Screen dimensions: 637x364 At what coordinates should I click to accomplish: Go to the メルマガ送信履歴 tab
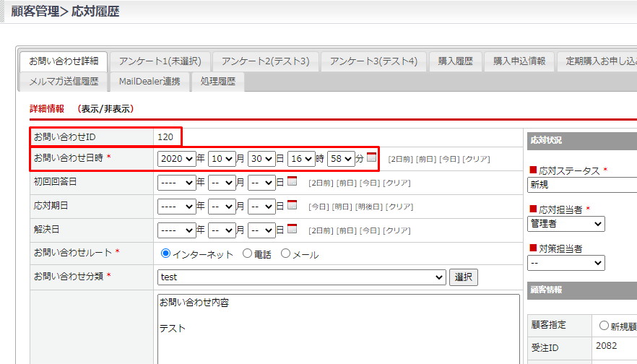pyautogui.click(x=64, y=82)
